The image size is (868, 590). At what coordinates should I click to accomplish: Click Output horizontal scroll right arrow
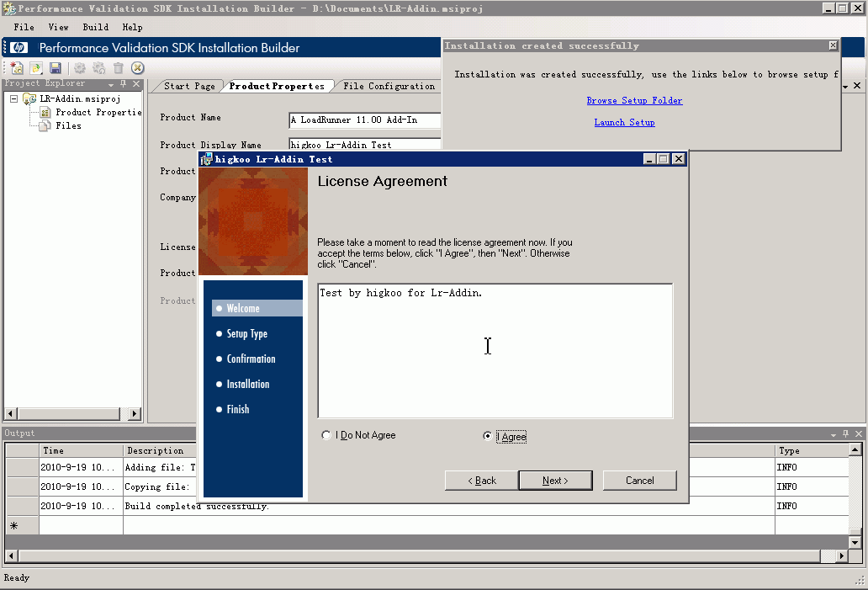pyautogui.click(x=842, y=555)
